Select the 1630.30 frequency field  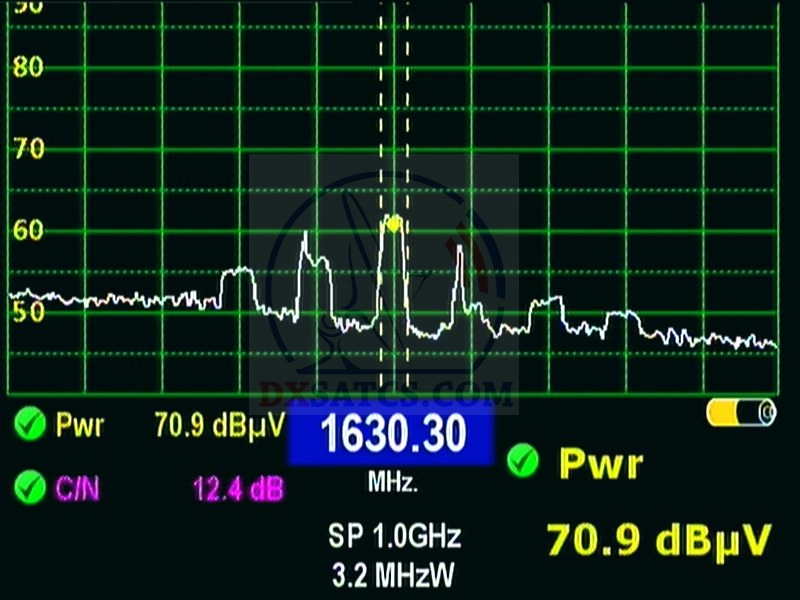392,436
